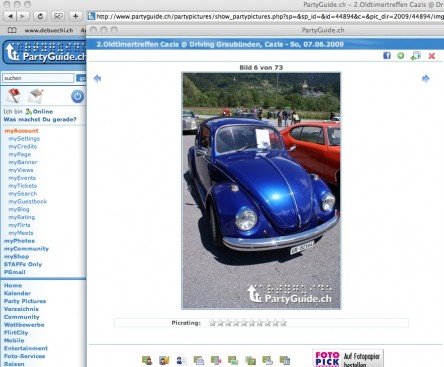Select Party Pictures in the main menu

(x=25, y=301)
